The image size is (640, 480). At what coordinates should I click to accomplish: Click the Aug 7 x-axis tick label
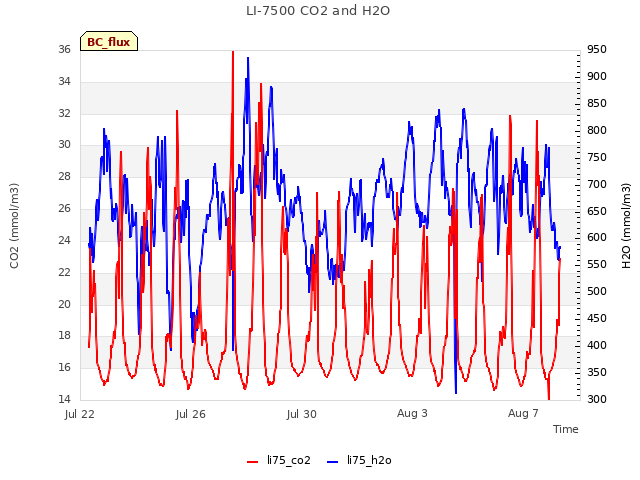point(523,413)
